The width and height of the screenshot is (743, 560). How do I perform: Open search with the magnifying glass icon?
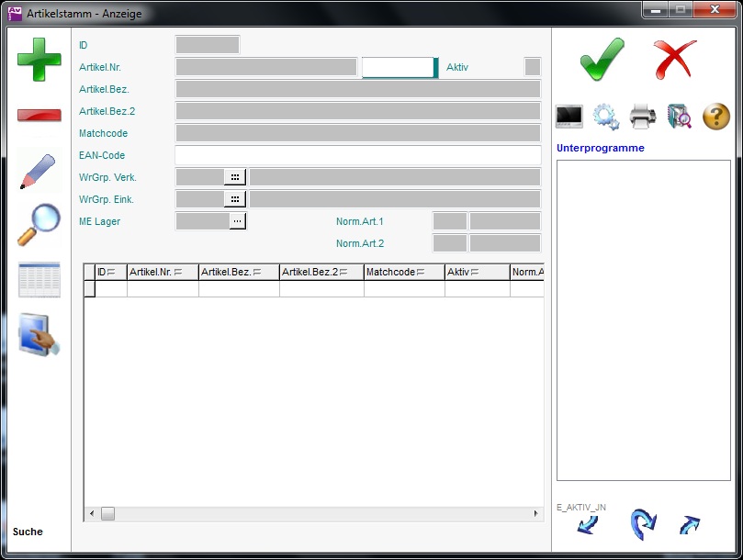click(x=39, y=225)
